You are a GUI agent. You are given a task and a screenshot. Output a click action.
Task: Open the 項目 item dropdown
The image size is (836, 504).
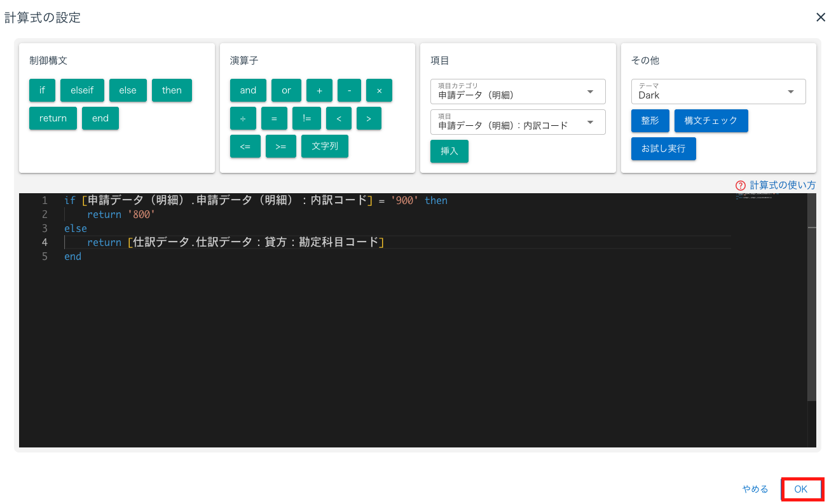[x=518, y=122]
